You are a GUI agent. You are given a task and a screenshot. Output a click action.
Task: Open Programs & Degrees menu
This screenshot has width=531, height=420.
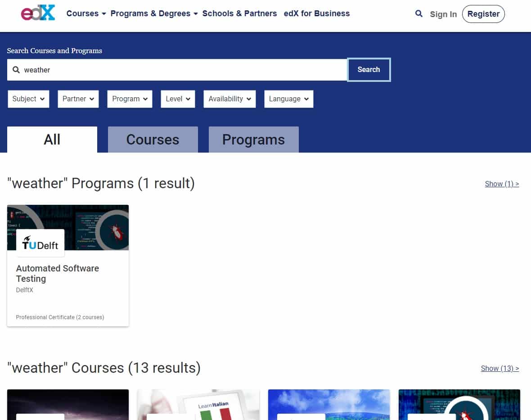(154, 14)
